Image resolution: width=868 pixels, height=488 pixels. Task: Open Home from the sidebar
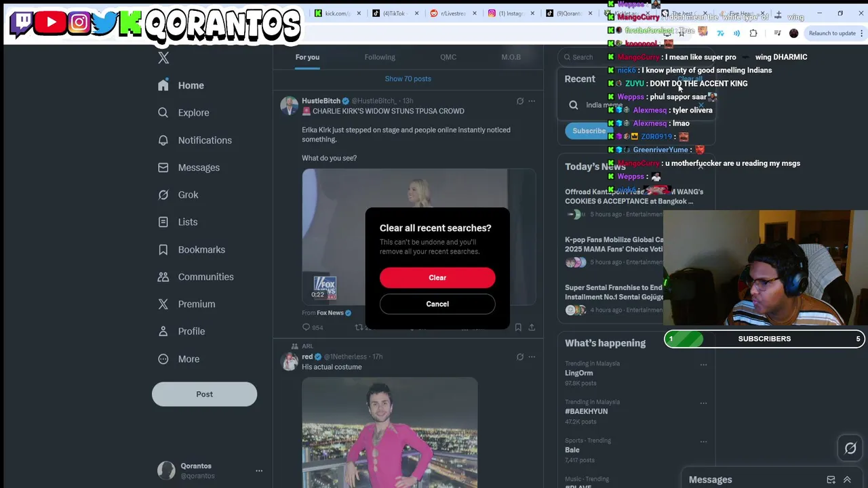[x=181, y=85]
